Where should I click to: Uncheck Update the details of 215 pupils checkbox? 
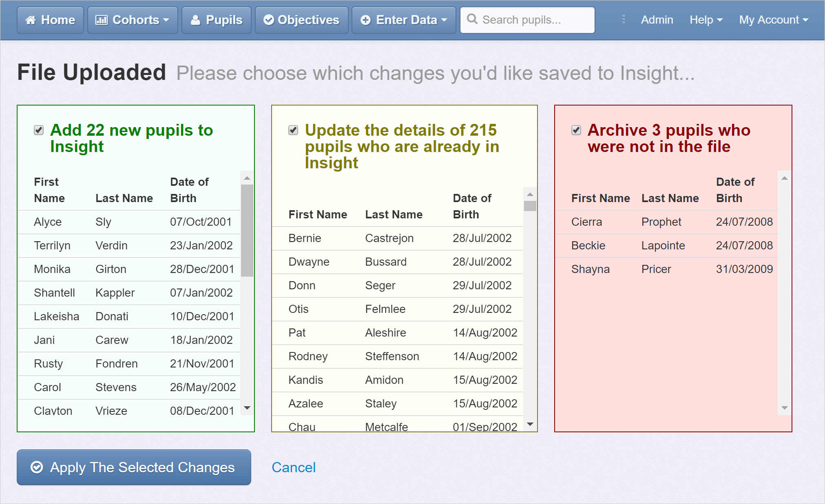click(293, 130)
